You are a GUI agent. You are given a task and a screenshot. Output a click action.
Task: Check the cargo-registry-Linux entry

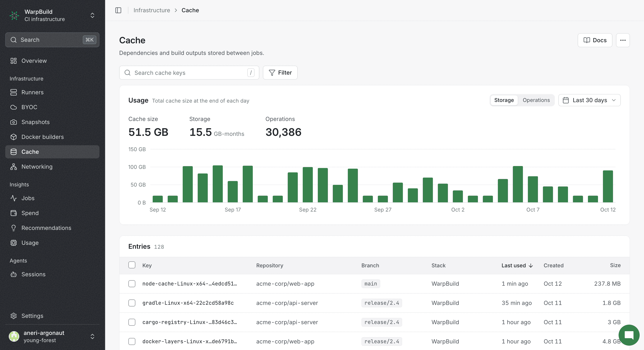(x=132, y=322)
